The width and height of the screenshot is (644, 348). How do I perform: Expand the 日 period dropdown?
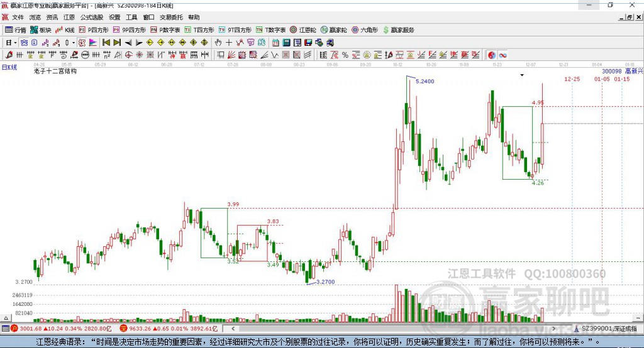point(15,43)
